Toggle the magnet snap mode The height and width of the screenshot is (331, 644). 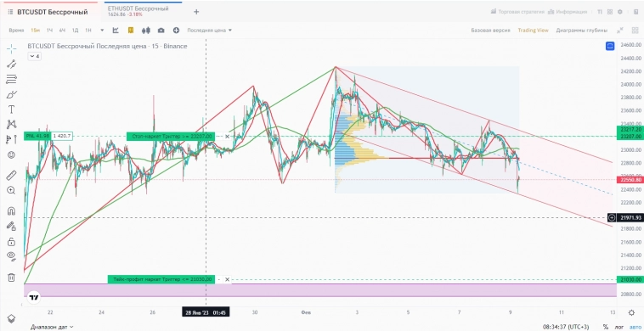click(x=12, y=211)
